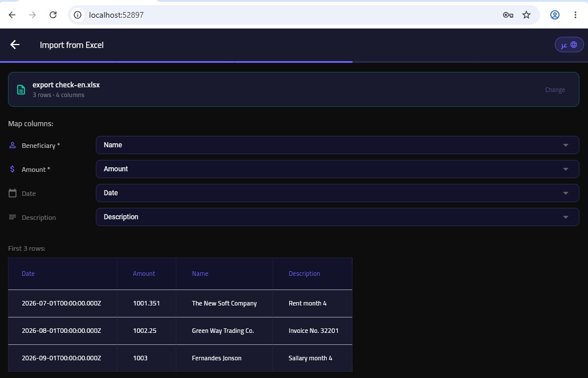Click the '3 rows · 4 columns' summary
The height and width of the screenshot is (378, 588).
59,95
